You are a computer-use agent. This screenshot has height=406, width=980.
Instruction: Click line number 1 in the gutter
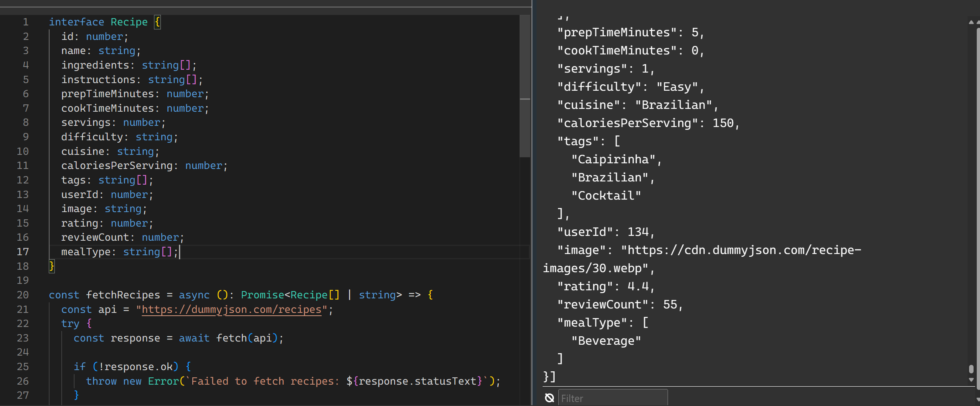[26, 22]
